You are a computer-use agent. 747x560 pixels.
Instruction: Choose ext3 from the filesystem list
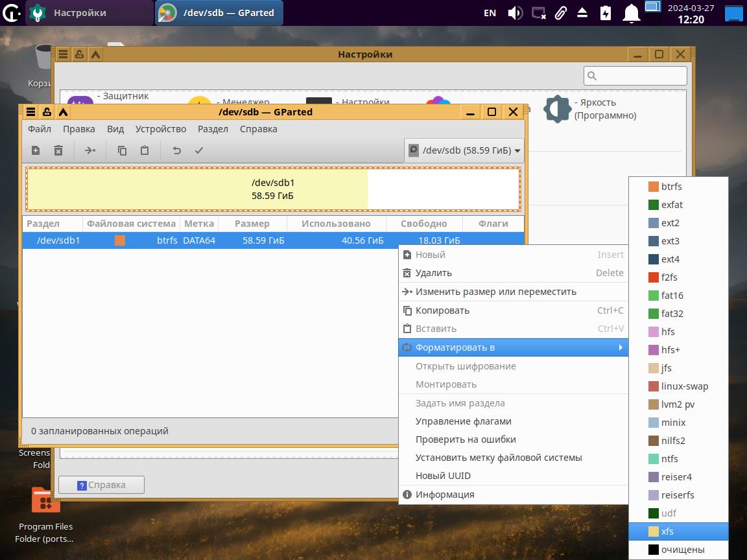click(678, 241)
